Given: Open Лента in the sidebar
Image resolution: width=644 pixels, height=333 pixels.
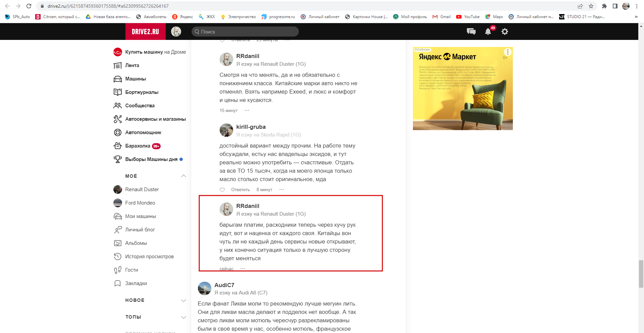Looking at the screenshot, I should coord(132,65).
